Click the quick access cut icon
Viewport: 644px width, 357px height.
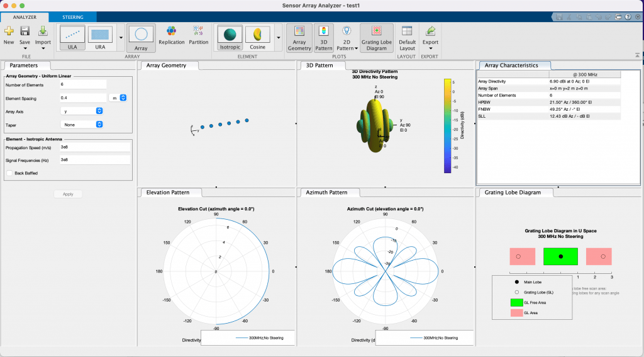click(569, 17)
